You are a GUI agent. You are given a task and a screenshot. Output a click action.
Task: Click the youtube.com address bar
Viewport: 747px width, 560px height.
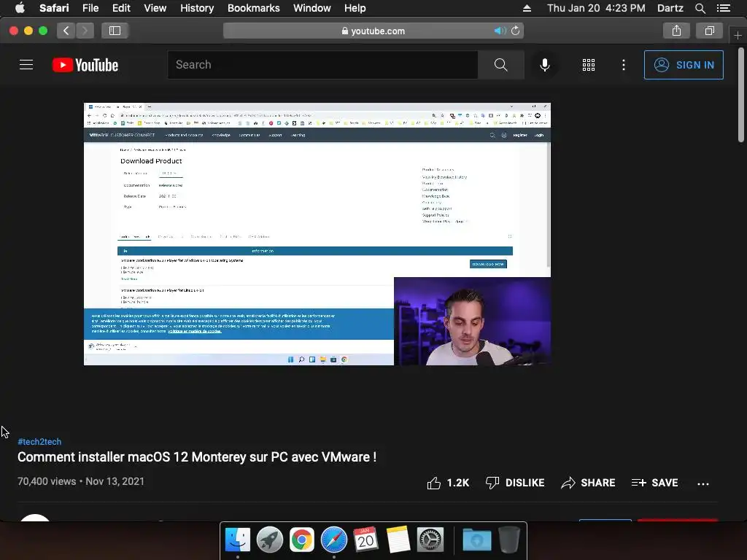373,31
